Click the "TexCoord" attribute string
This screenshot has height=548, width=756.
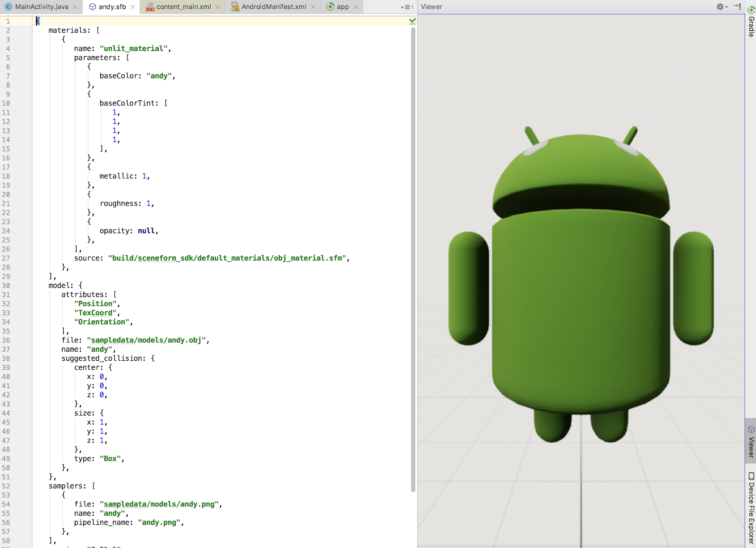click(x=95, y=313)
